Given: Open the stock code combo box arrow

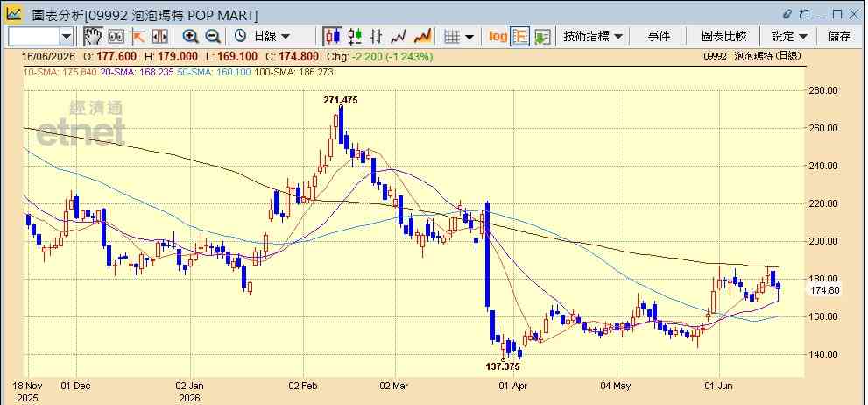Looking at the screenshot, I should coord(67,37).
